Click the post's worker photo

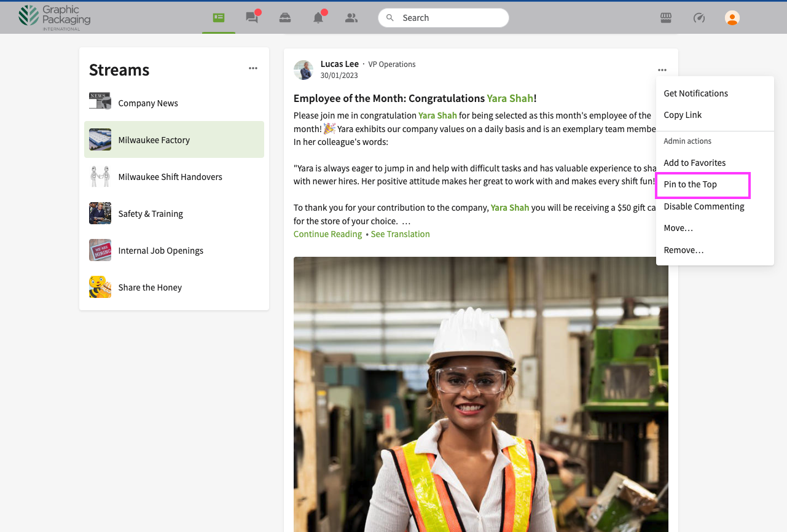click(x=481, y=394)
